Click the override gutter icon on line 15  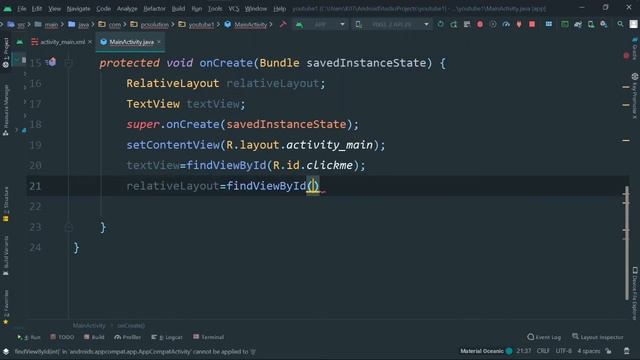tap(52, 62)
